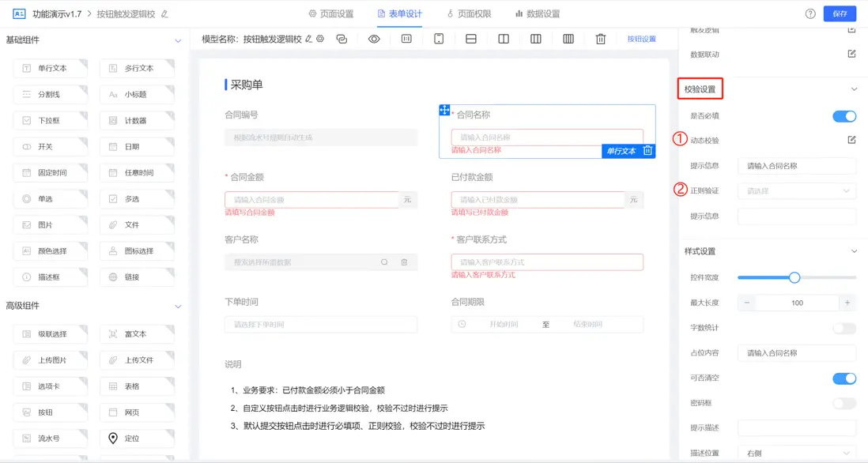Enable the 字数统计 toggle
Viewport: 868px width, 463px height.
click(x=845, y=328)
